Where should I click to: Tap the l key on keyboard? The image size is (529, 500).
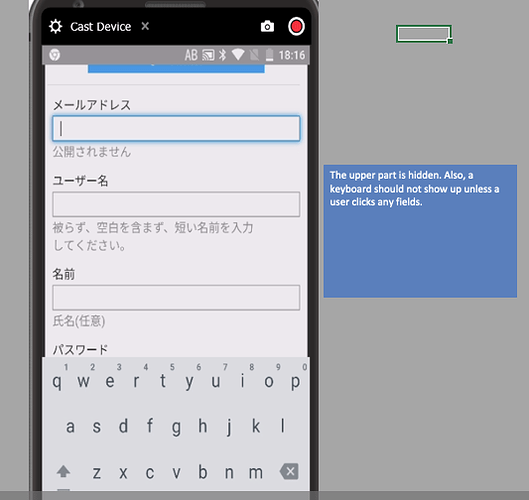click(282, 426)
